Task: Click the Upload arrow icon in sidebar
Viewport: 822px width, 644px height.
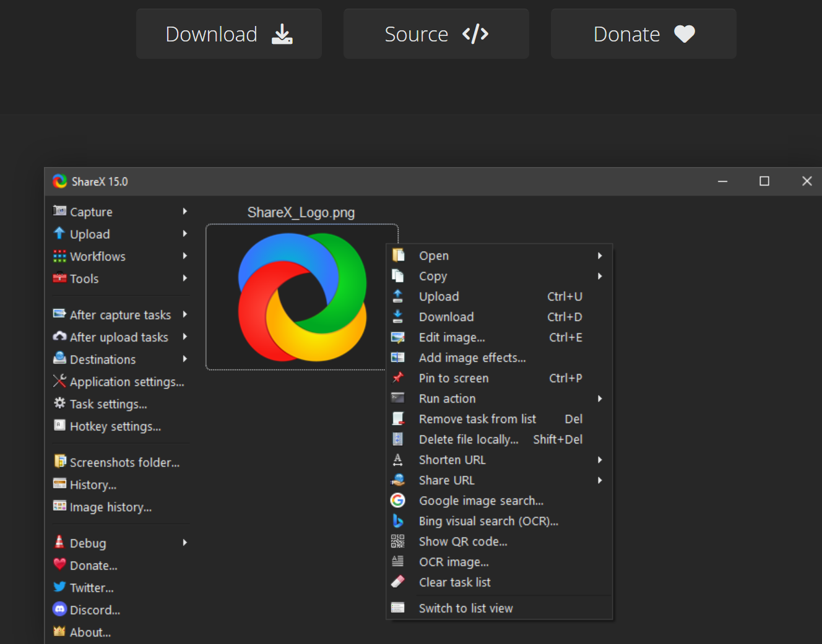Action: click(x=59, y=233)
